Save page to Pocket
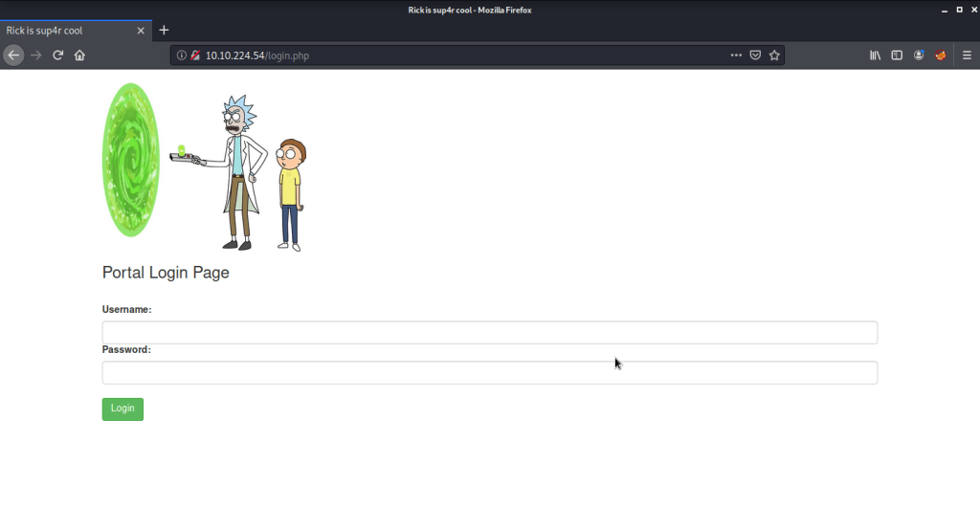Image resolution: width=980 pixels, height=508 pixels. coord(755,55)
